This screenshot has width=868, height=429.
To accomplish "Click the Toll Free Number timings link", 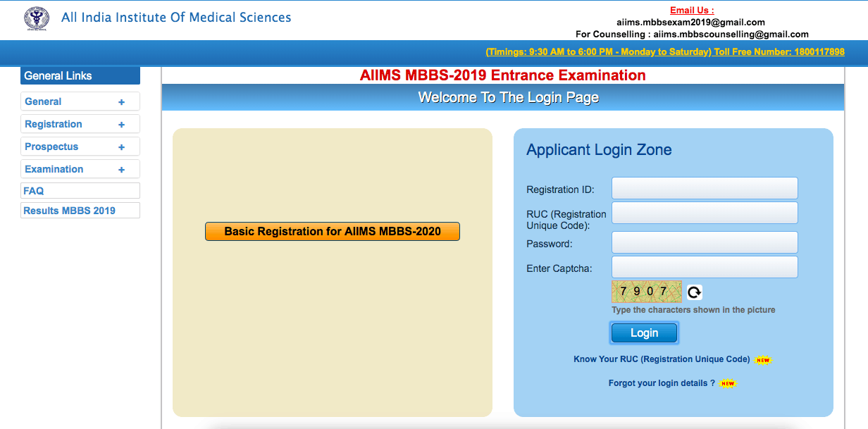I will click(664, 52).
